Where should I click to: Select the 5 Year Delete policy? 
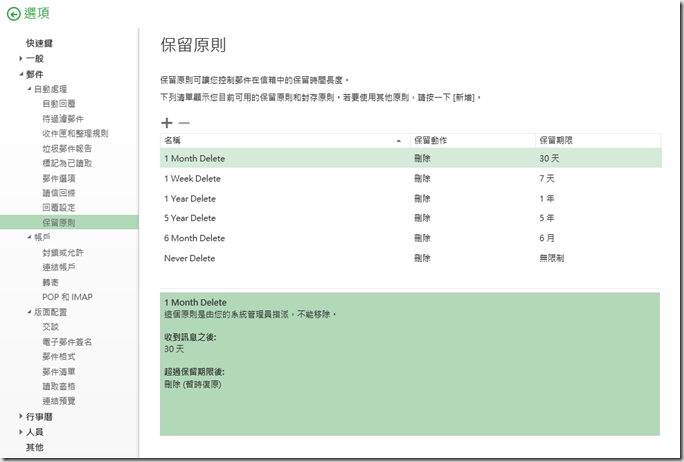[190, 218]
